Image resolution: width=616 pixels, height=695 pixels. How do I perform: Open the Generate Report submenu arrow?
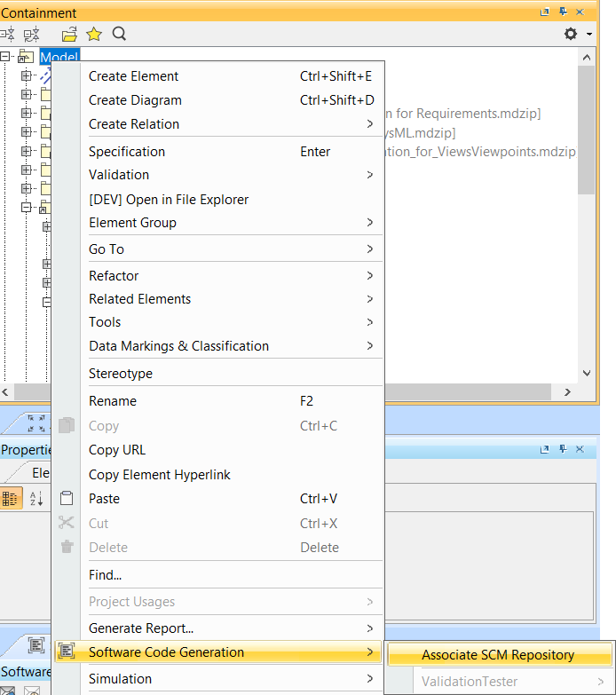point(369,628)
